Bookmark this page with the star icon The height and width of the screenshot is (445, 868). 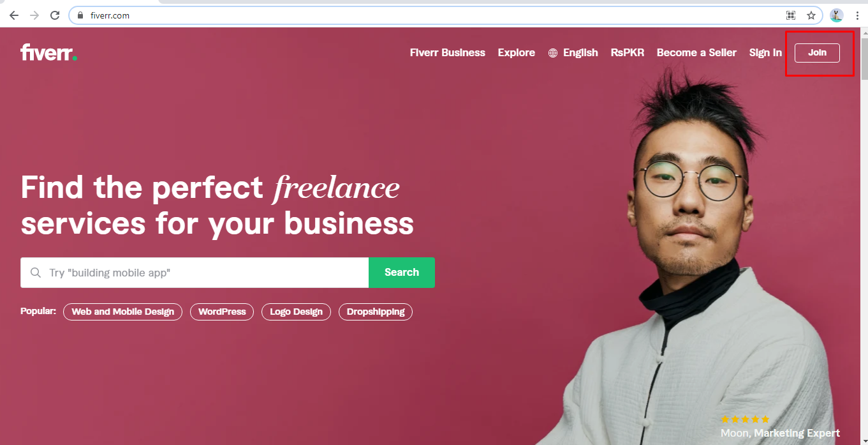tap(811, 15)
